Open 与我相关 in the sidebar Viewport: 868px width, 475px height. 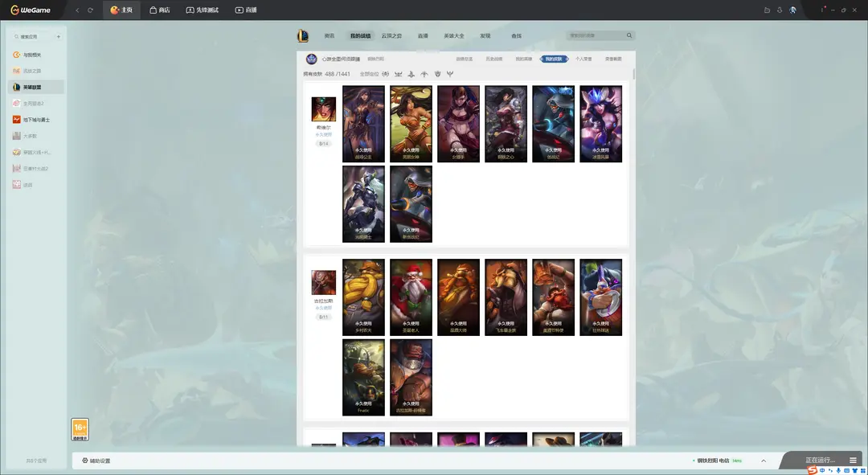(x=36, y=55)
